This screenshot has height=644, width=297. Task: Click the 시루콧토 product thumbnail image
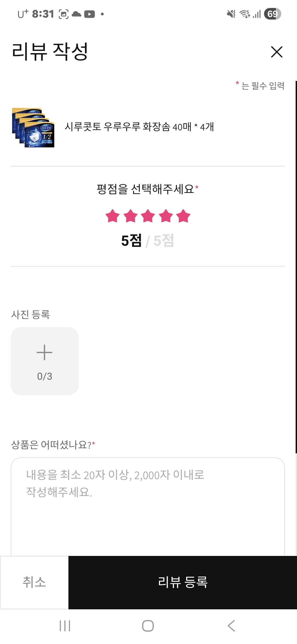coord(33,127)
